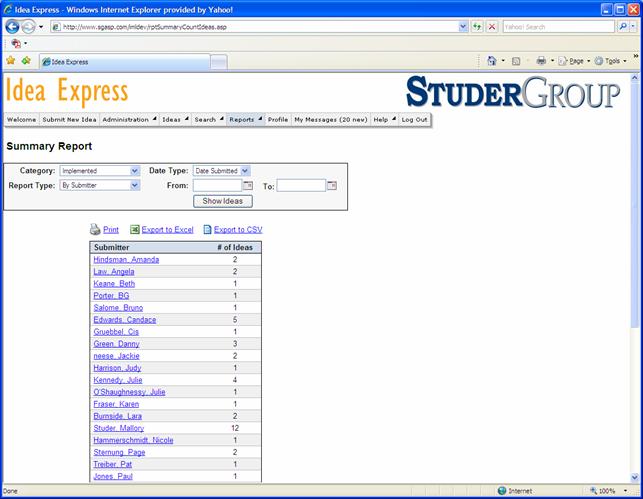
Task: Click the Refresh page icon
Action: (477, 27)
